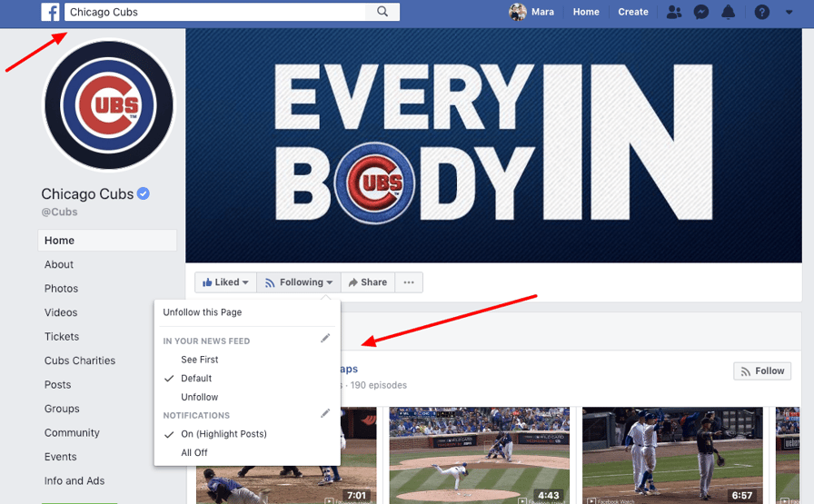Open the Liked dropdown button
The image size is (814, 504).
pos(226,282)
